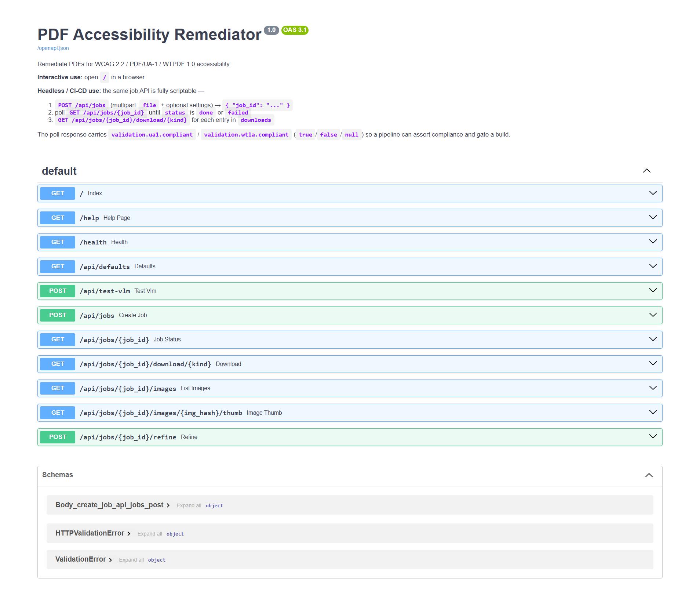Click Expand all for HTTPValidationError

tap(150, 534)
